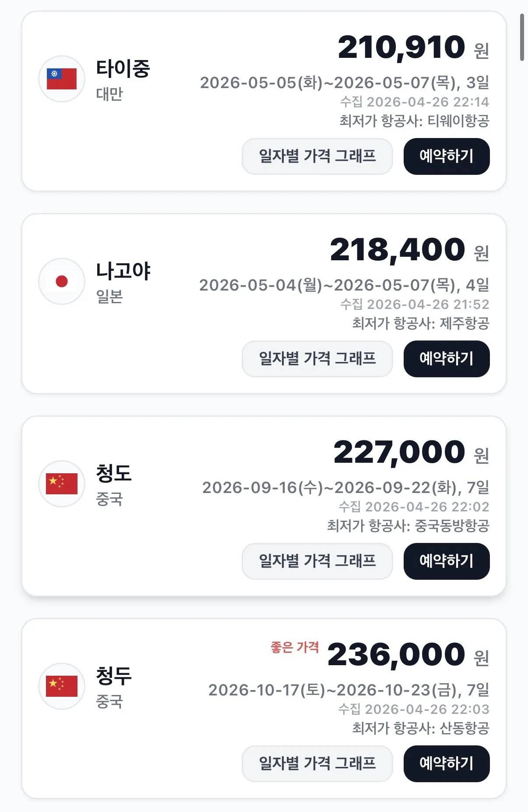The image size is (528, 812).
Task: Open 일자별 가격 그래프 for 타이중
Action: tap(317, 156)
